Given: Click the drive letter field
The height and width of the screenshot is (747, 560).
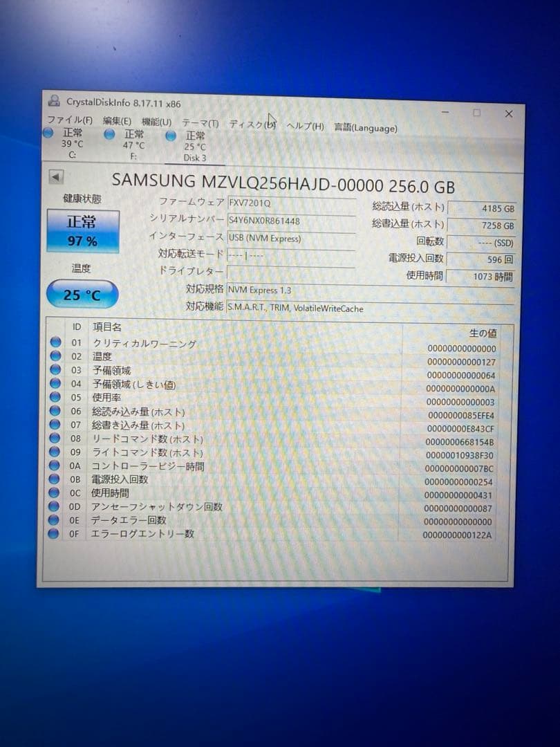Looking at the screenshot, I should (291, 273).
